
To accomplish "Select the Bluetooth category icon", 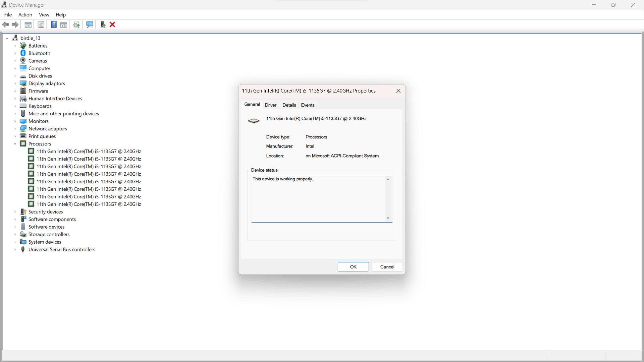I will (23, 53).
